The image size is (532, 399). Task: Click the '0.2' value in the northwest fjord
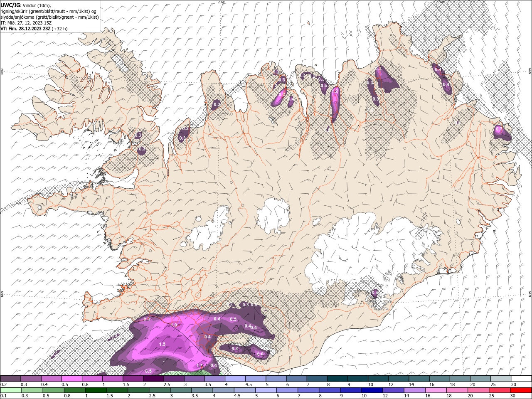tap(186, 129)
